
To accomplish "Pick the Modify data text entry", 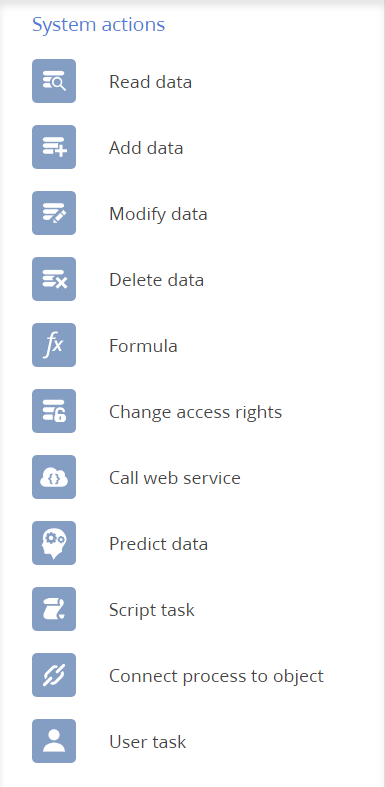I will (x=158, y=214).
